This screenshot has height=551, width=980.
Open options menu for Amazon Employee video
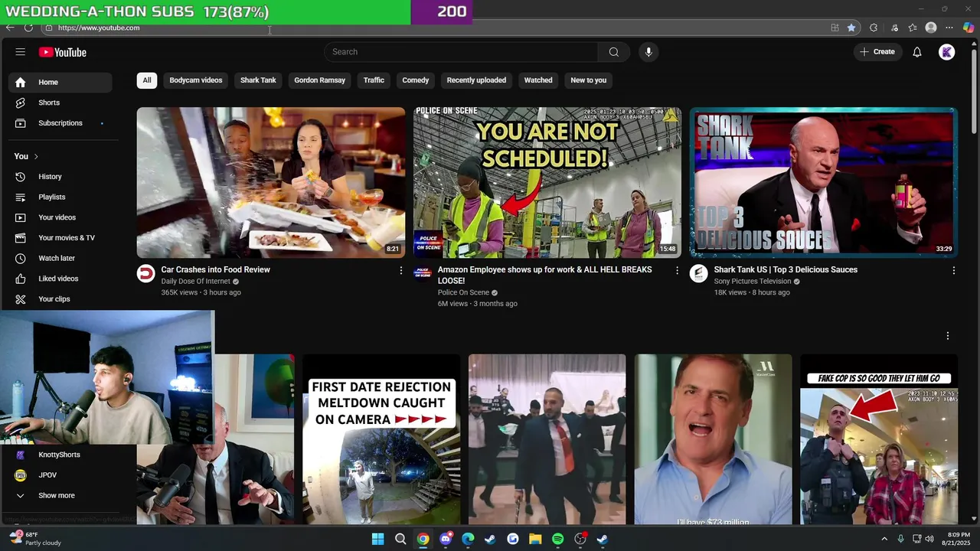coord(677,270)
